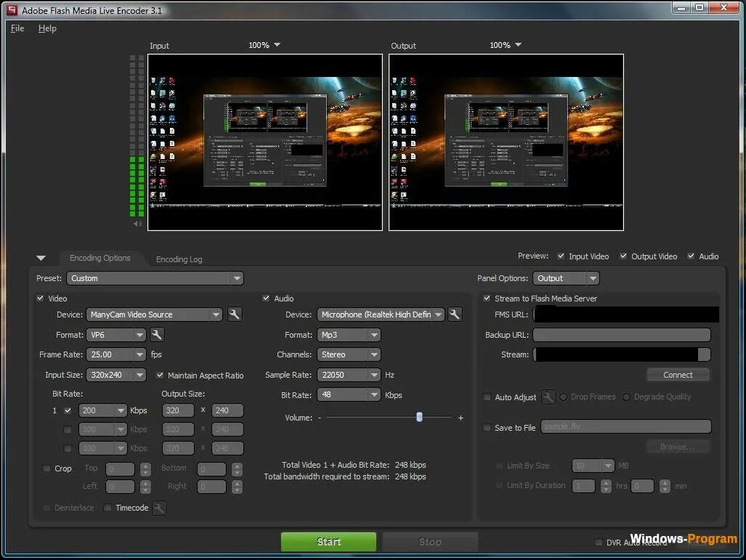Enable the Crop checkbox
This screenshot has width=746, height=560.
(46, 468)
